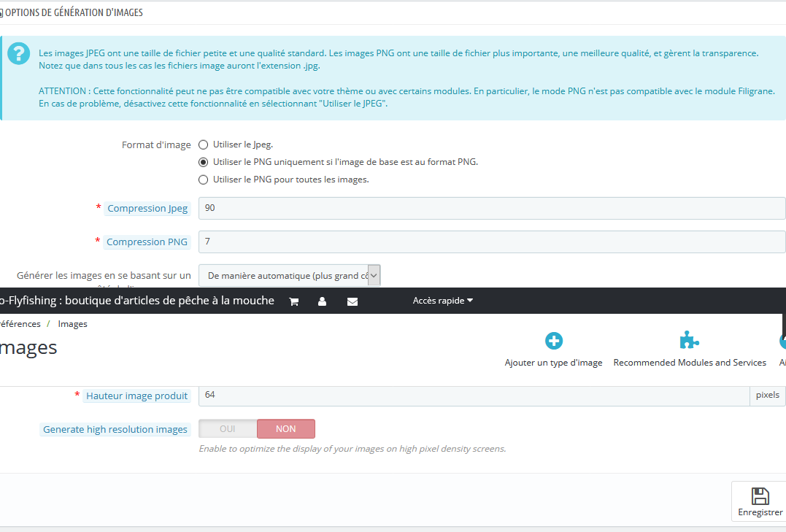The image size is (786, 532).
Task: Open Recommended Modules puzzle icon
Action: (x=689, y=341)
